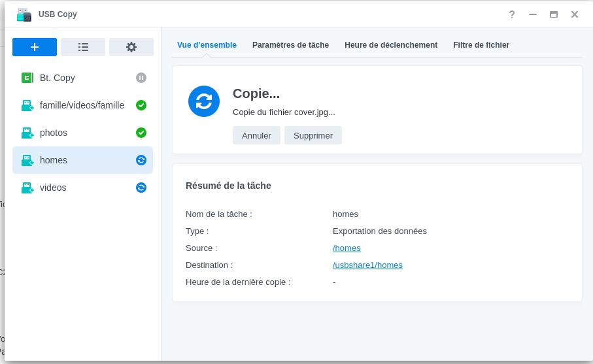Click the Supprimer button

[x=313, y=135]
